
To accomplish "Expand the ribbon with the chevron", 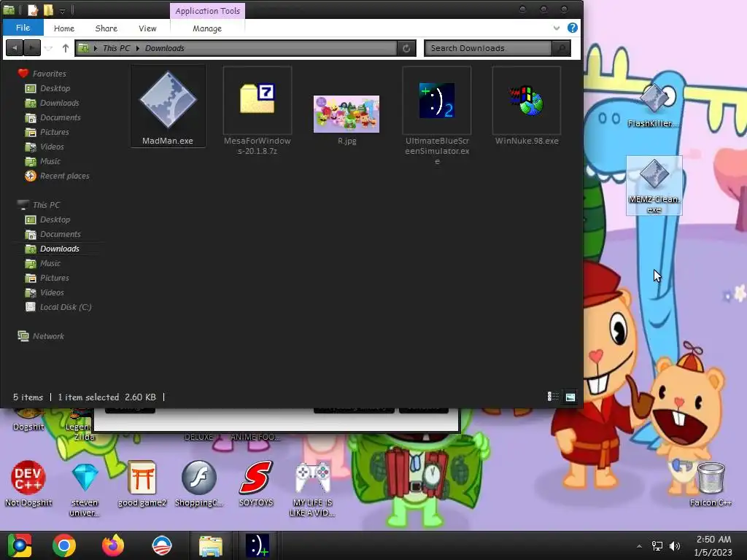I will pyautogui.click(x=557, y=28).
